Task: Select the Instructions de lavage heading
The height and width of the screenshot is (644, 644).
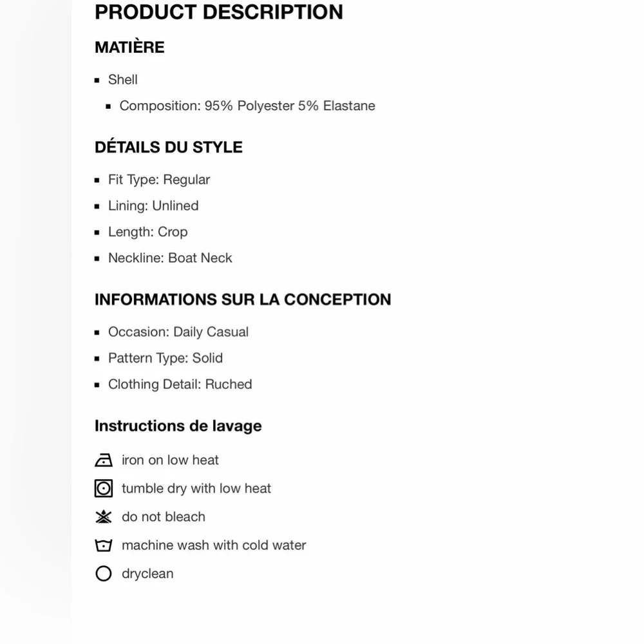Action: [x=178, y=426]
